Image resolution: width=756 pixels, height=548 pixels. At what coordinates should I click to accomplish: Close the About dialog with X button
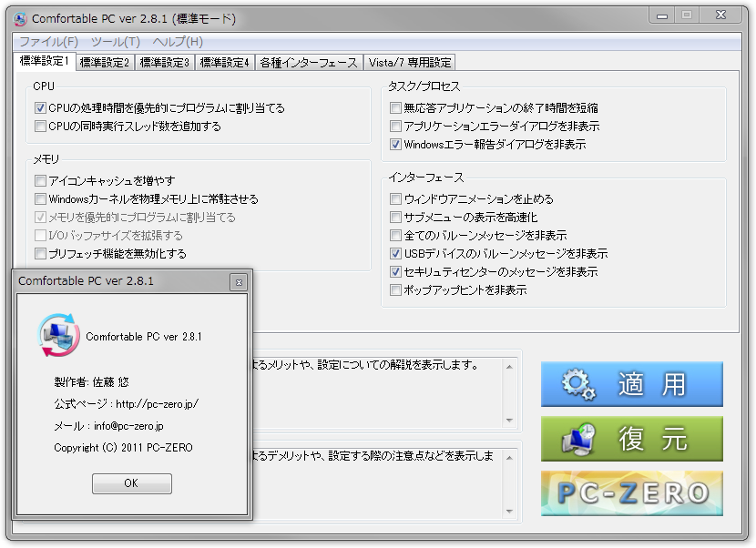(x=239, y=282)
